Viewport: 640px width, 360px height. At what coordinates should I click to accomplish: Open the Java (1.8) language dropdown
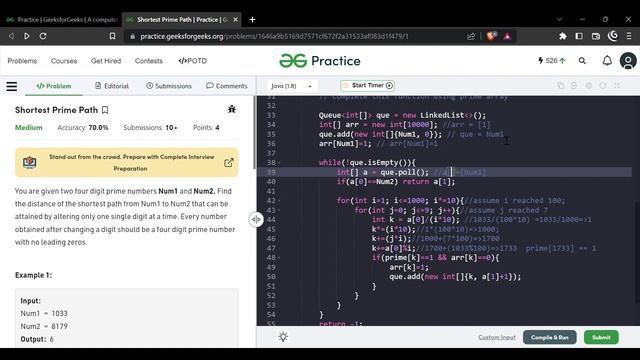point(292,86)
